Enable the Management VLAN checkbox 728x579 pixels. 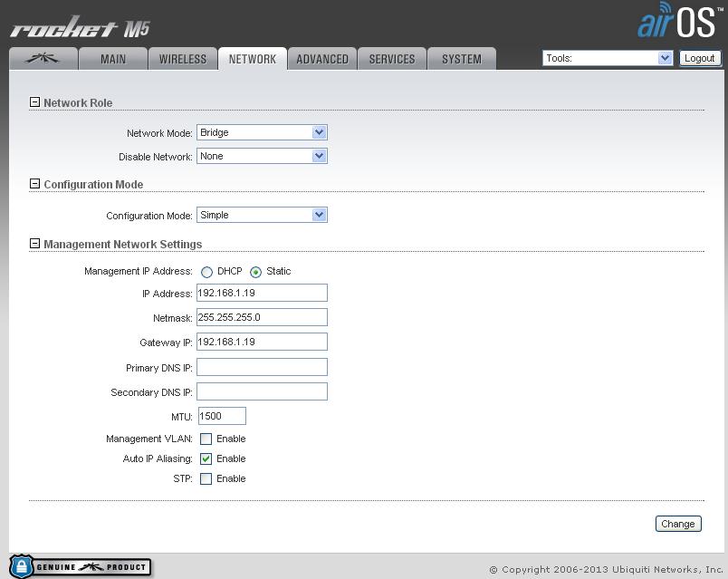tap(206, 439)
